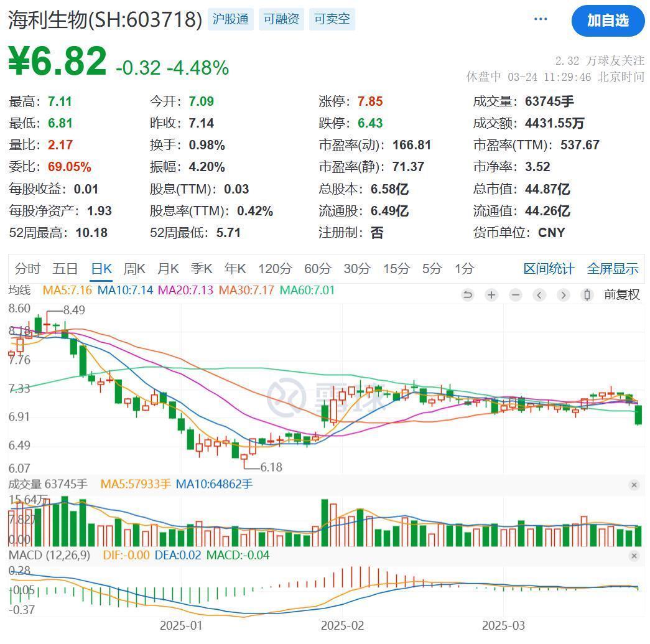Click the 跌停 6.43 value
The image size is (650, 644).
pyautogui.click(x=370, y=123)
